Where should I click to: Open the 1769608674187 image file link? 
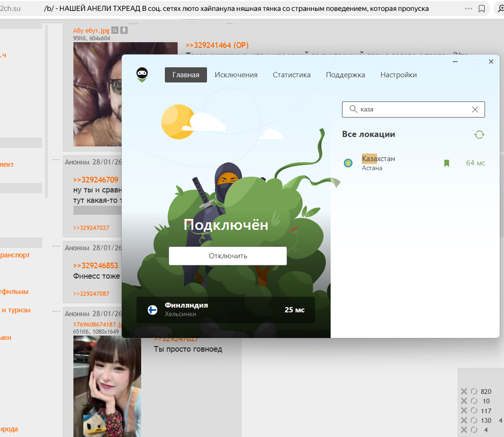pos(98,325)
